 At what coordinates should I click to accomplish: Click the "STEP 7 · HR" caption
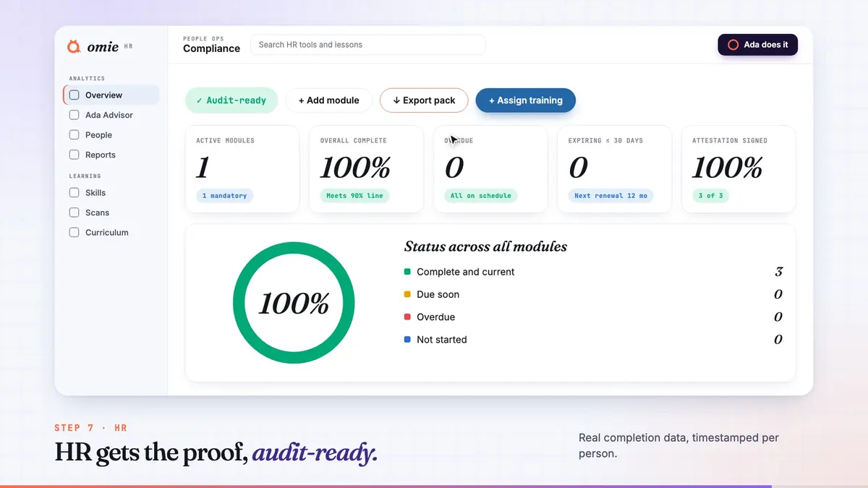(90, 428)
